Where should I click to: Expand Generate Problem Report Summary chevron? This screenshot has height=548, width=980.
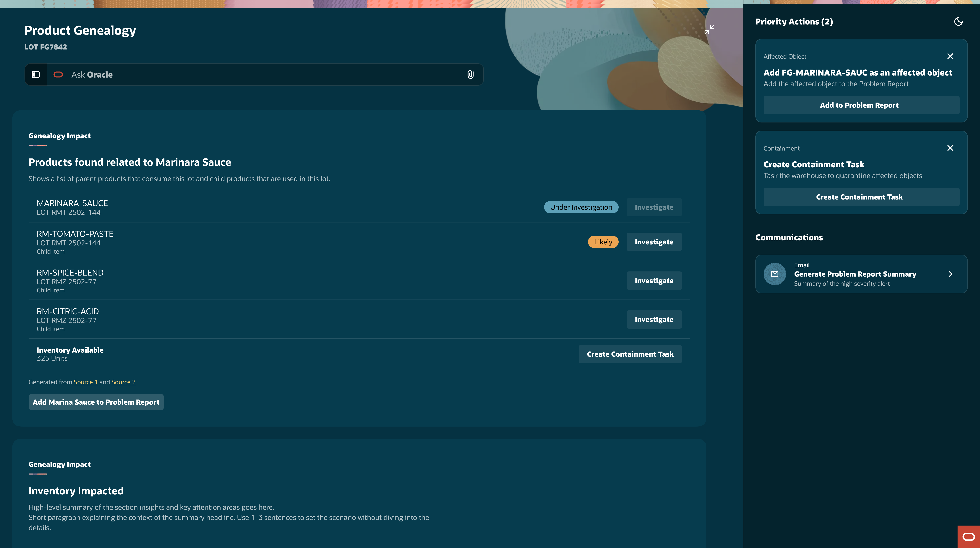950,274
